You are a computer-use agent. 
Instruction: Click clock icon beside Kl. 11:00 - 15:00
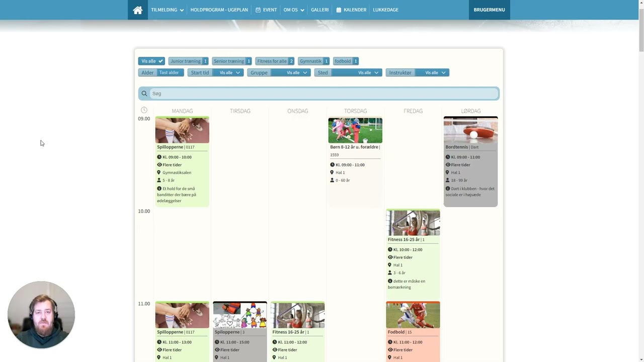pyautogui.click(x=217, y=342)
